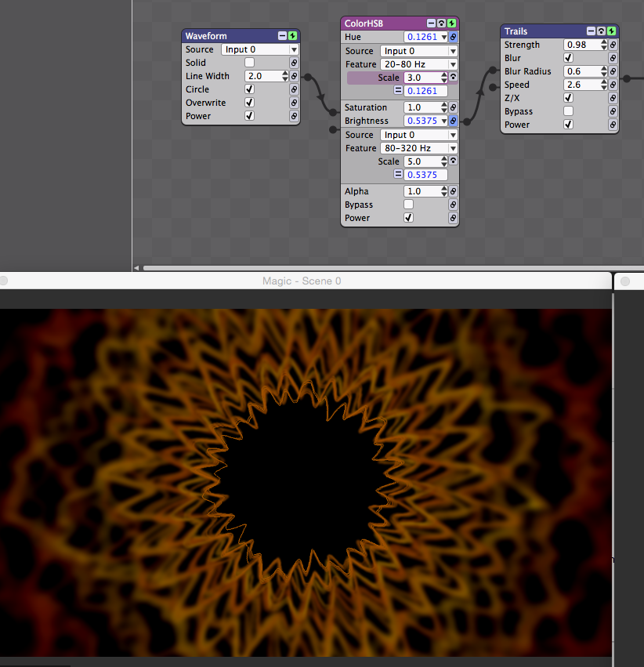Image resolution: width=644 pixels, height=667 pixels.
Task: Collapse the Trails module
Action: [591, 31]
